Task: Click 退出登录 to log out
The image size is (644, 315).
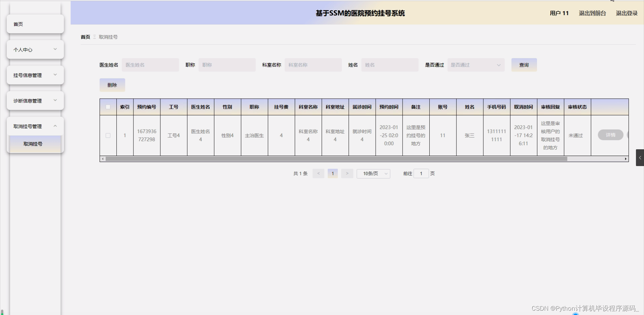Action: click(x=626, y=13)
